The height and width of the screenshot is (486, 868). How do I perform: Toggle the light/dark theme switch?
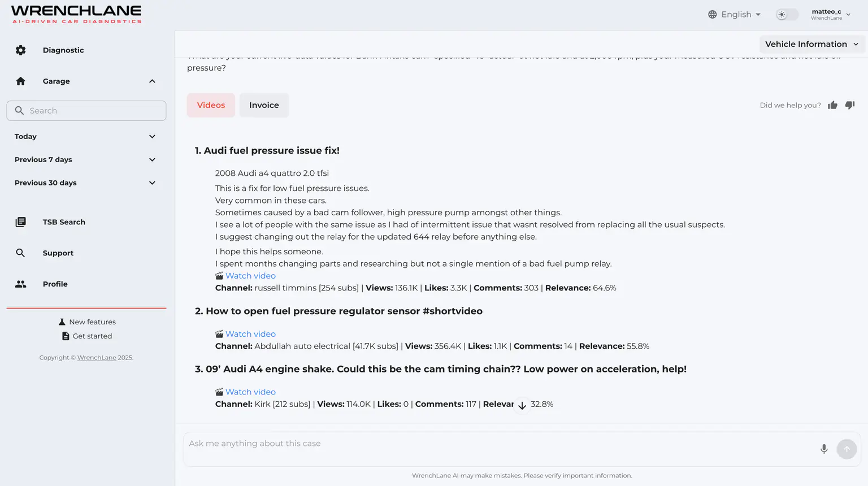[787, 15]
